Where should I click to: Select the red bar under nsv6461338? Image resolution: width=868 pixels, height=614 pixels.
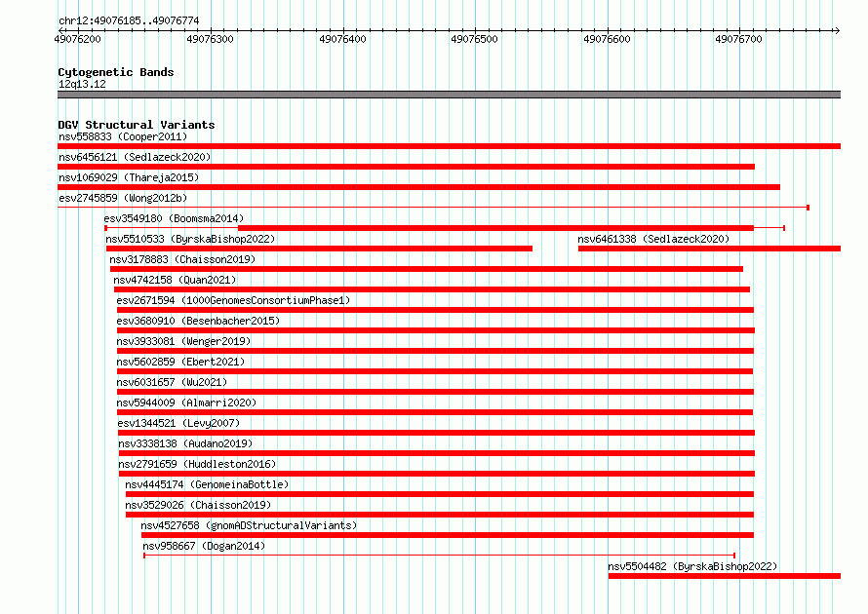(709, 249)
